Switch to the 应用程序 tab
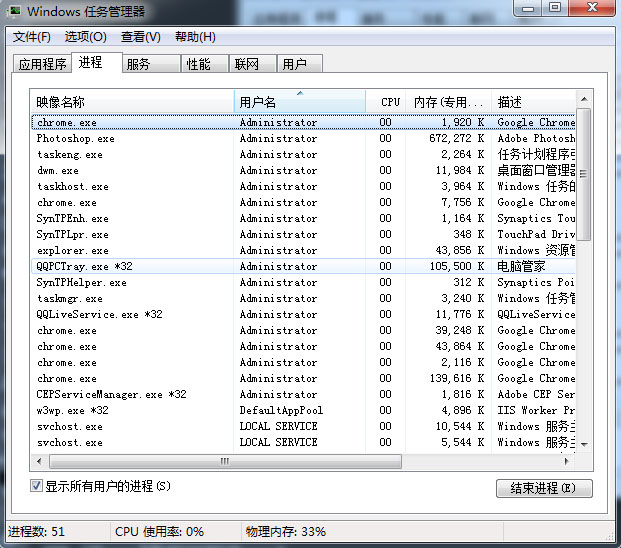The width and height of the screenshot is (621, 548). [x=42, y=64]
